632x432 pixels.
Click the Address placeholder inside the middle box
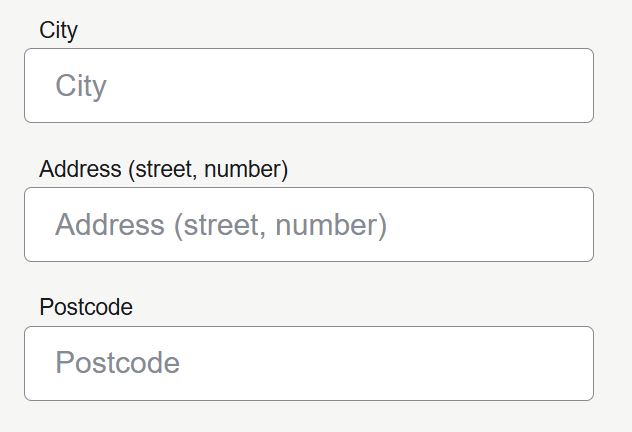pyautogui.click(x=220, y=225)
